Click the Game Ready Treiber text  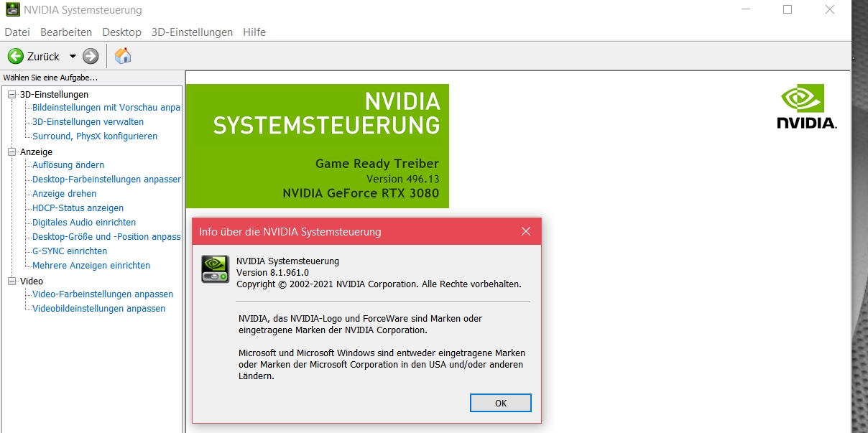(x=377, y=164)
